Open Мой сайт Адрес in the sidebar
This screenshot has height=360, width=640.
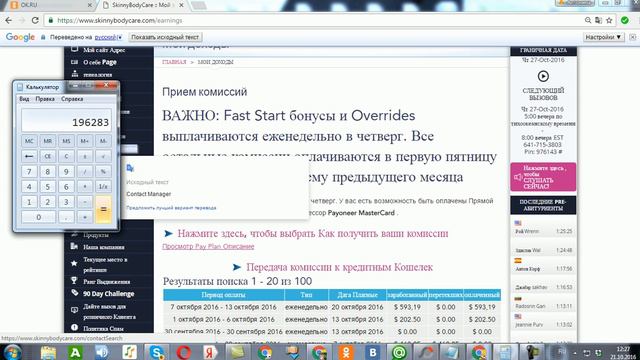tap(104, 50)
